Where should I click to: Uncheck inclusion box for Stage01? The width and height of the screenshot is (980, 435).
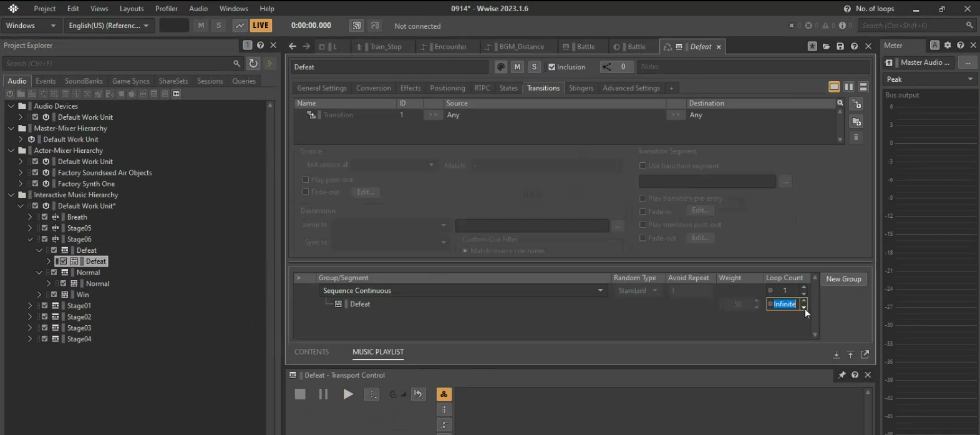click(x=45, y=306)
